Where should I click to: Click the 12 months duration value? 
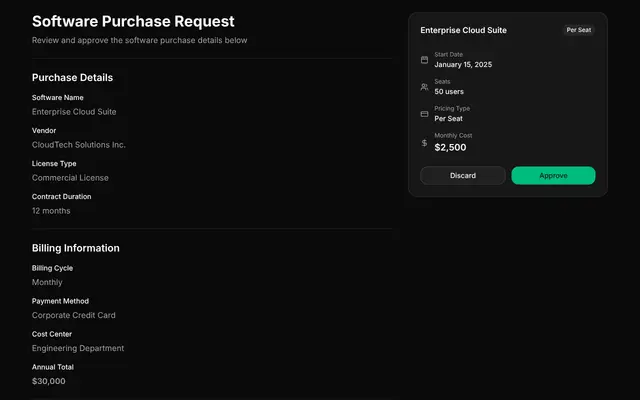[x=51, y=211]
